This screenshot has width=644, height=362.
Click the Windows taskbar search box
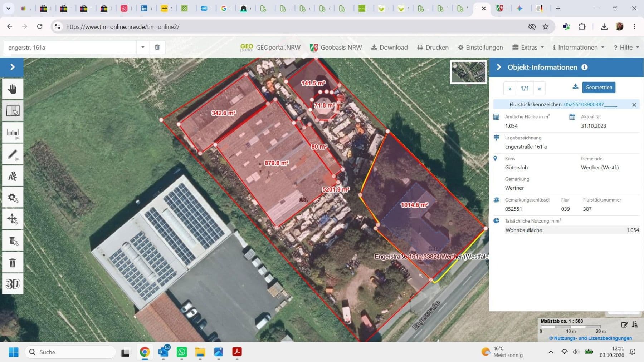70,352
